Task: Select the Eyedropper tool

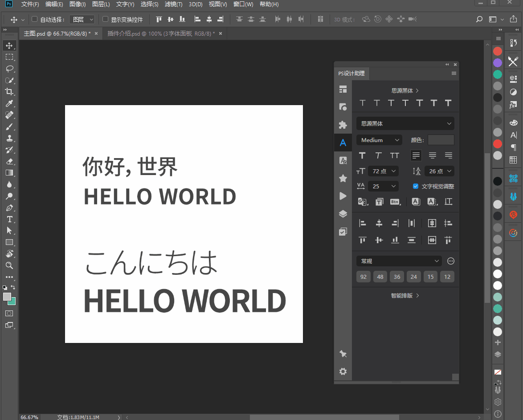Action: point(9,104)
